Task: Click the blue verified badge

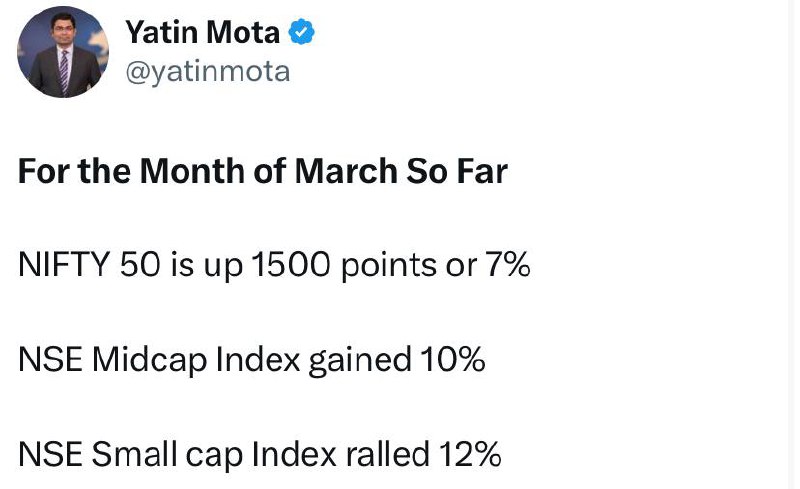Action: point(302,32)
